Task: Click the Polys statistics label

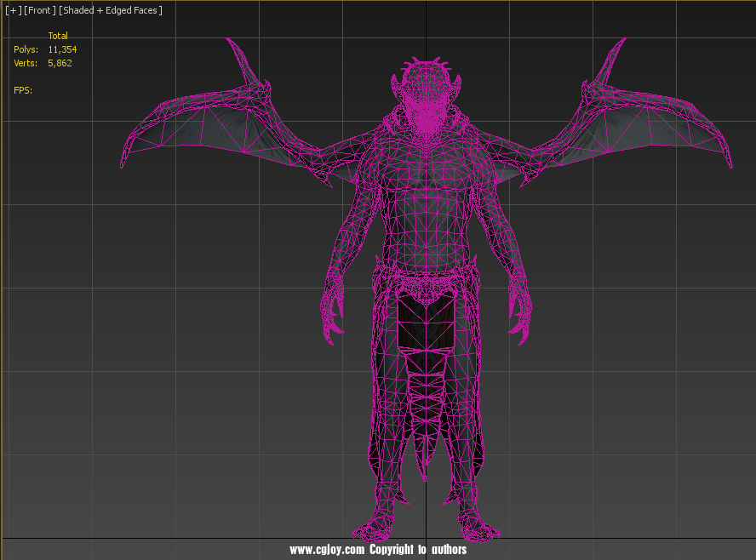Action: [x=26, y=49]
